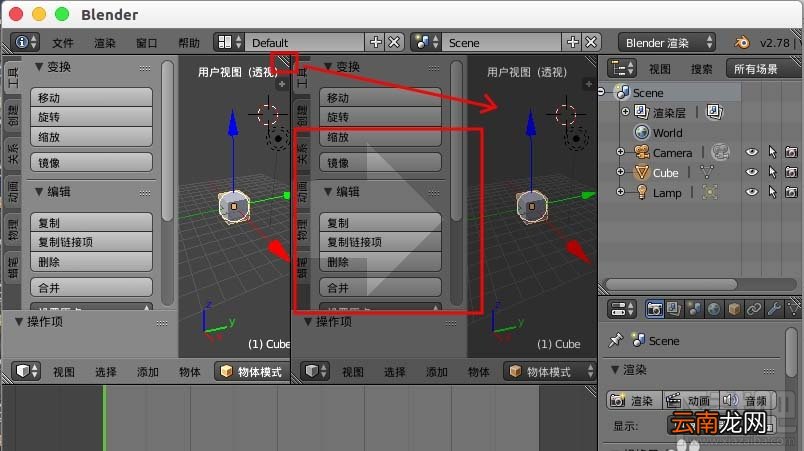Toggle Camera selectability arrow icon
This screenshot has height=451, width=804.
click(772, 152)
